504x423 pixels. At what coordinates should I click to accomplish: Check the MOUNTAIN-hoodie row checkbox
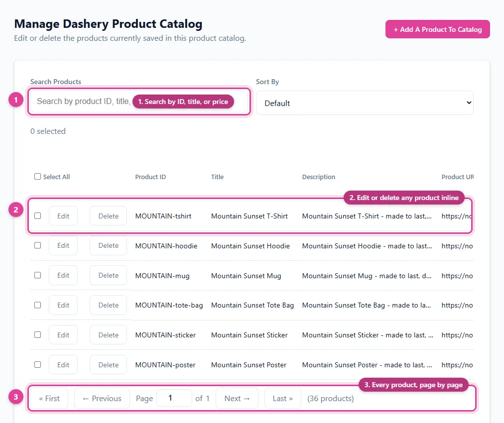pyautogui.click(x=38, y=245)
